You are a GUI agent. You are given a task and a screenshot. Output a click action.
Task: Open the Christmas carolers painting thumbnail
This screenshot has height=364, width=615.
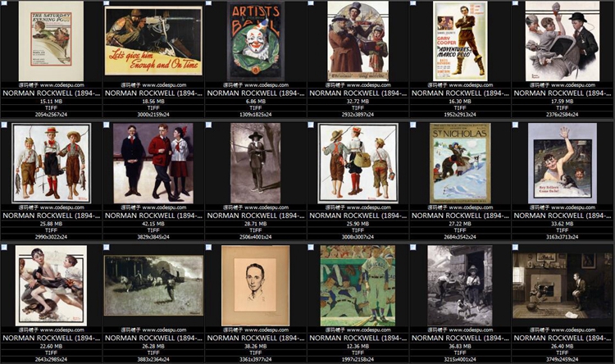[x=358, y=41]
